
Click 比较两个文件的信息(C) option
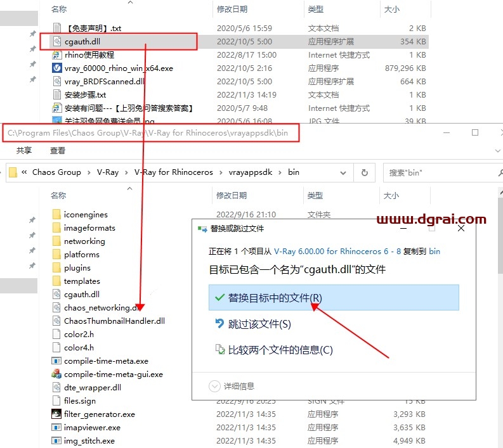pyautogui.click(x=280, y=350)
